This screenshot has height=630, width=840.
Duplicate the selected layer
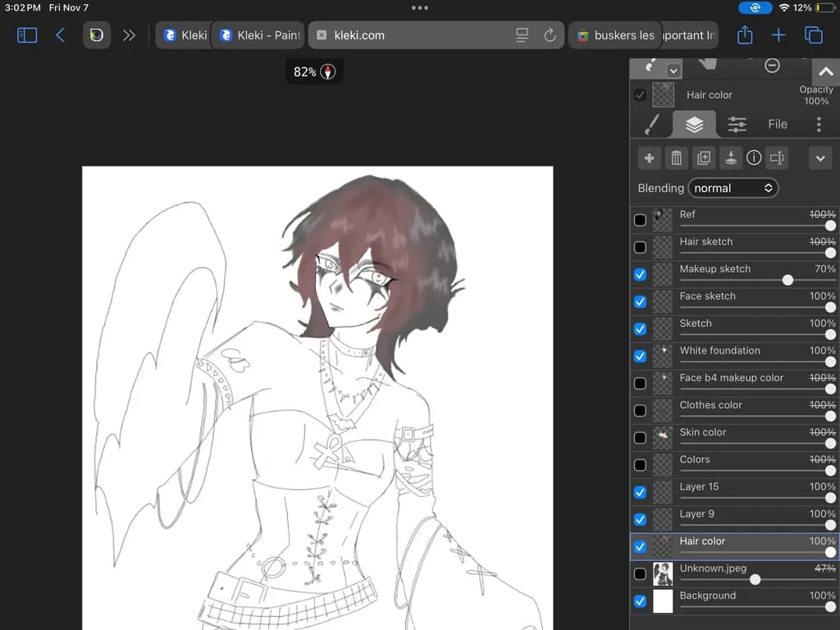coord(703,158)
